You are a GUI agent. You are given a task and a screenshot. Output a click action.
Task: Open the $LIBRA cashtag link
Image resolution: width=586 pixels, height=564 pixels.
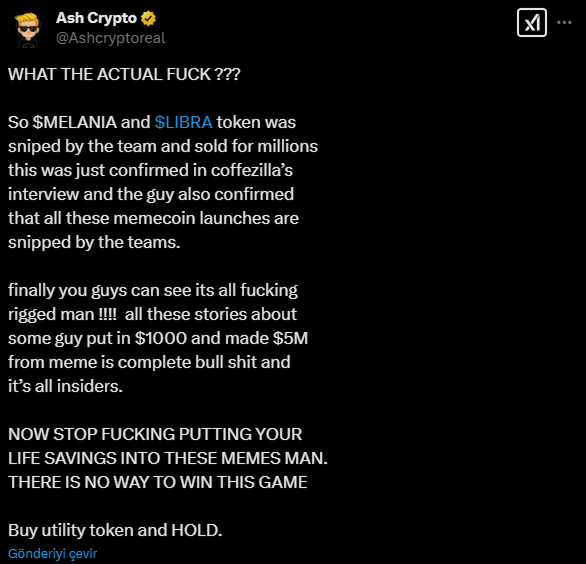pos(183,122)
